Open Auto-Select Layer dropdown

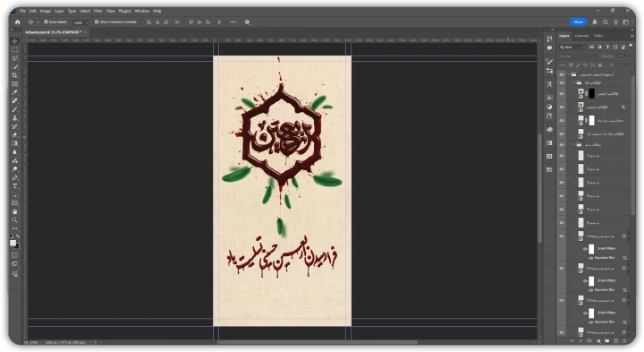[80, 22]
